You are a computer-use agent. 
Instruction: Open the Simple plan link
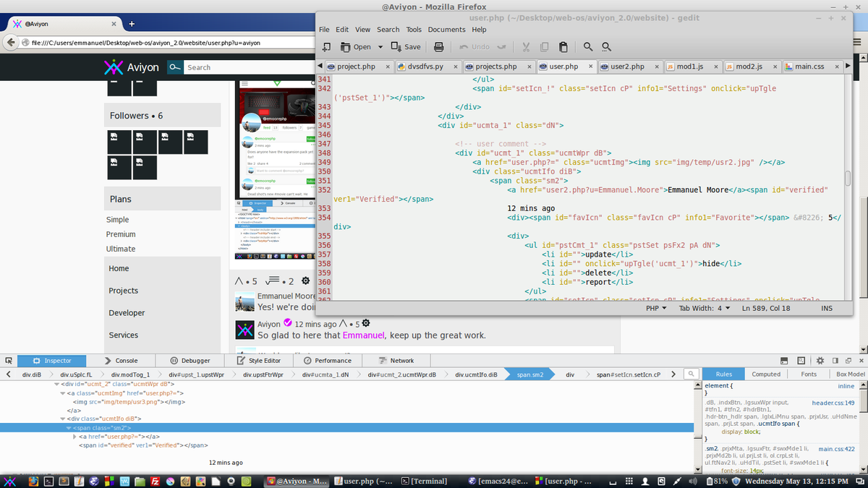(x=118, y=220)
